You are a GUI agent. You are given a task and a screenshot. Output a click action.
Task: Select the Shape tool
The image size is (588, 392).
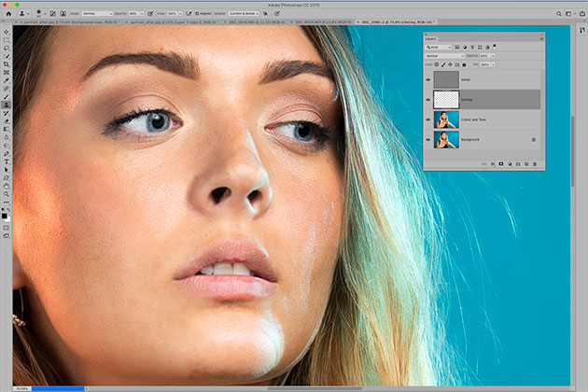point(7,178)
